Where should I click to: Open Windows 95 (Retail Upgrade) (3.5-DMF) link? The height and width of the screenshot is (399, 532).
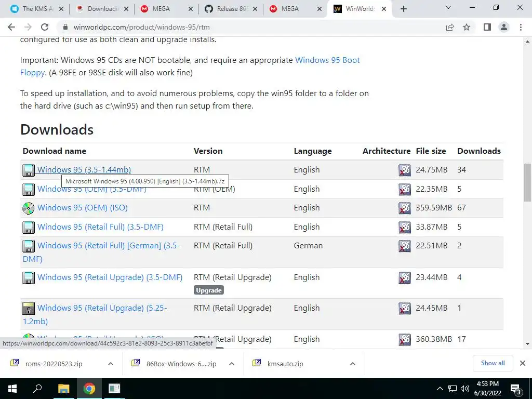(x=110, y=277)
